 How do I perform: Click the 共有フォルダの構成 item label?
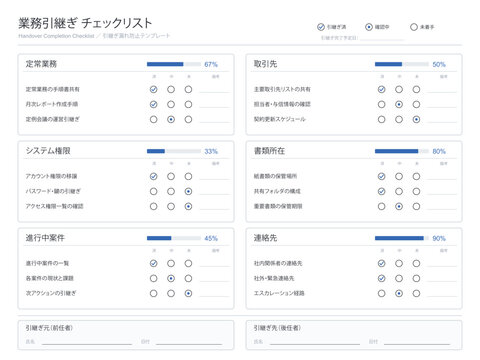(277, 191)
